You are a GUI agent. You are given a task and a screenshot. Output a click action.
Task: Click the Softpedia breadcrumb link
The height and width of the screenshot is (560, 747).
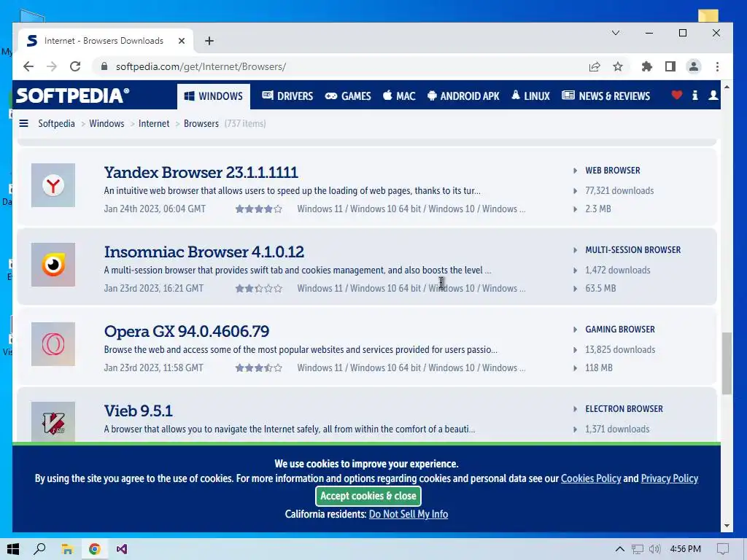point(56,123)
